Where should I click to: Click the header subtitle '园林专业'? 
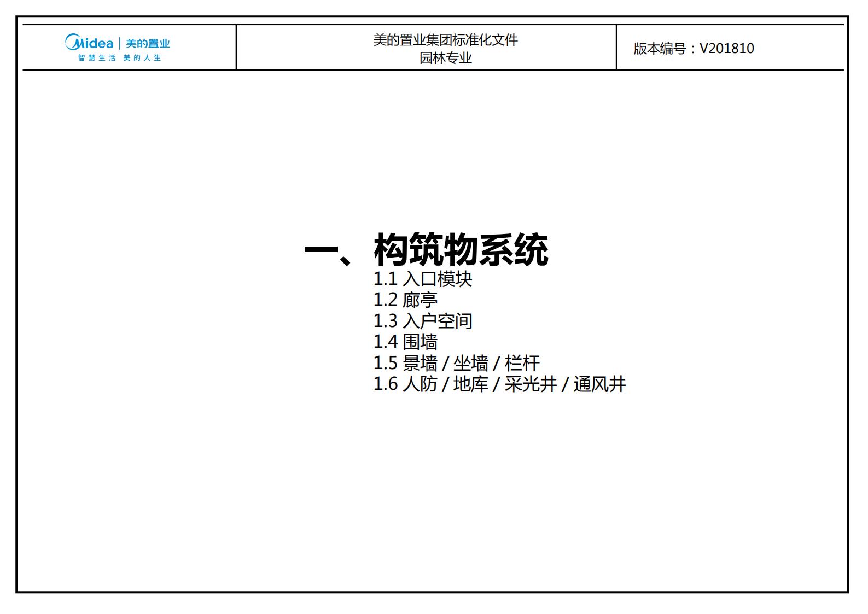[445, 58]
